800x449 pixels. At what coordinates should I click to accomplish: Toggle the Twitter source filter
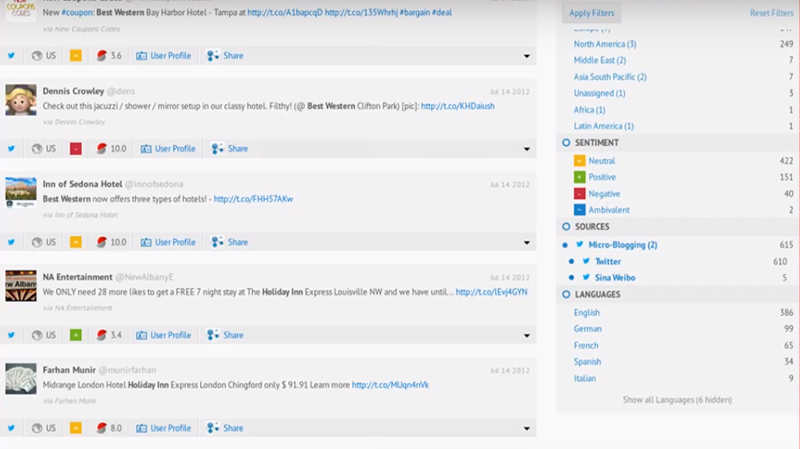[x=572, y=261]
